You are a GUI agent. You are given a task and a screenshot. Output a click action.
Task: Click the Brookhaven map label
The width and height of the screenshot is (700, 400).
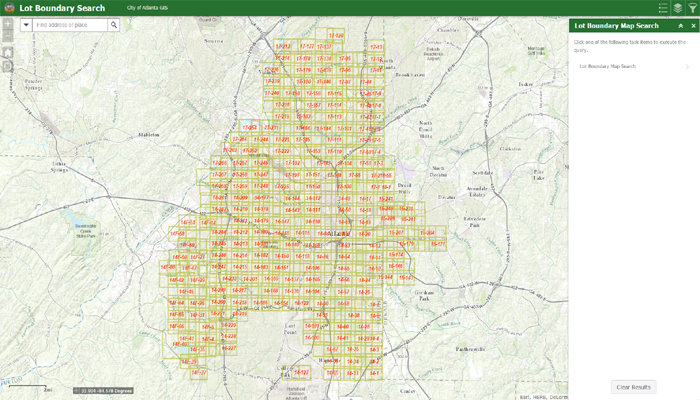[x=410, y=75]
